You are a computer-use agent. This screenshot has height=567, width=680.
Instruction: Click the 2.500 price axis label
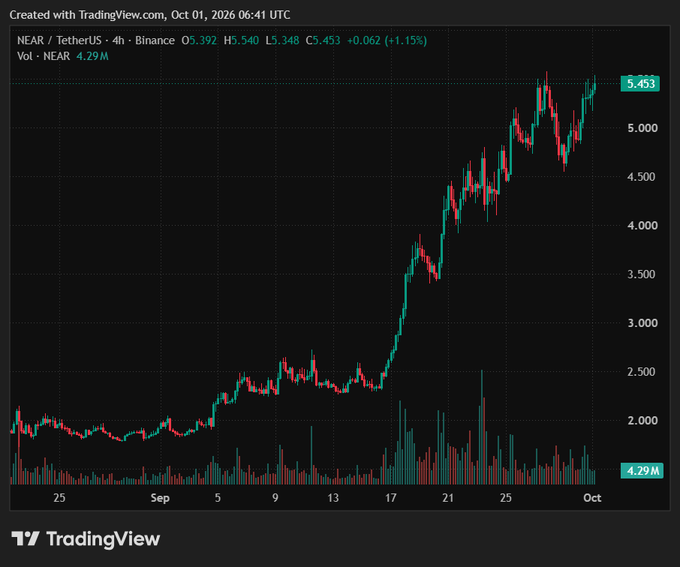click(641, 372)
